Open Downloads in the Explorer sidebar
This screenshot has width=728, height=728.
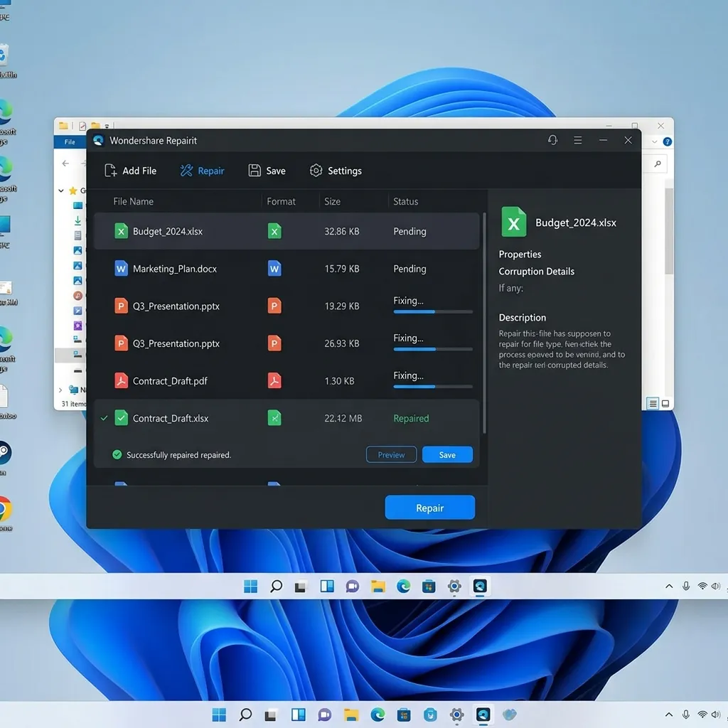(x=77, y=220)
